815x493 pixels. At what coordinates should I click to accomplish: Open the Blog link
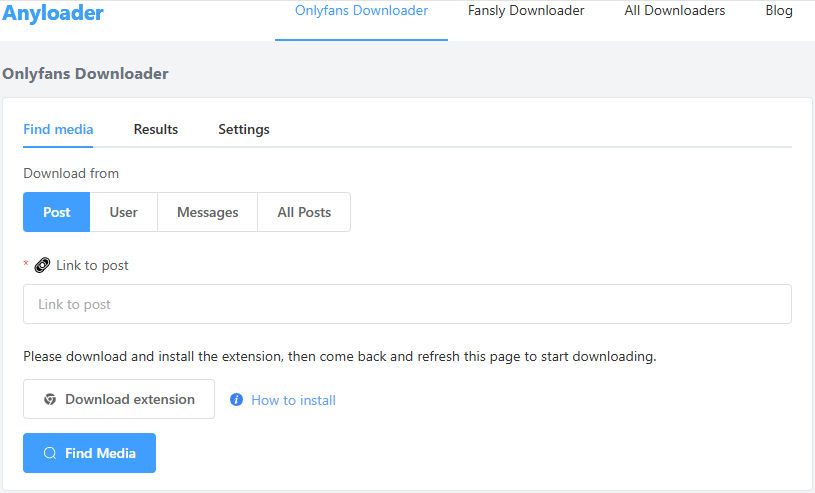click(779, 10)
